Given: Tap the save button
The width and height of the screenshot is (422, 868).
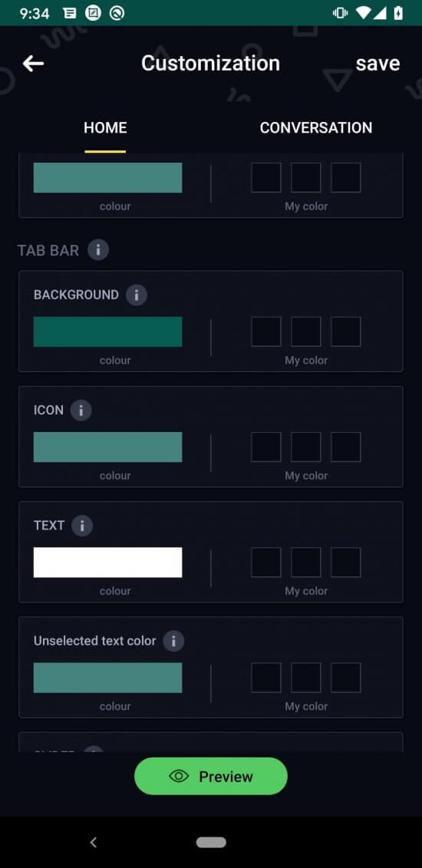Looking at the screenshot, I should pos(377,64).
